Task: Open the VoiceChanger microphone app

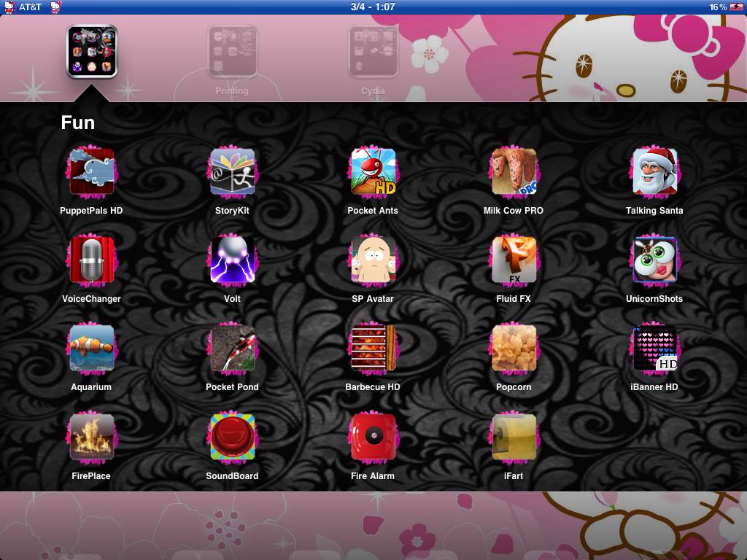Action: point(91,260)
